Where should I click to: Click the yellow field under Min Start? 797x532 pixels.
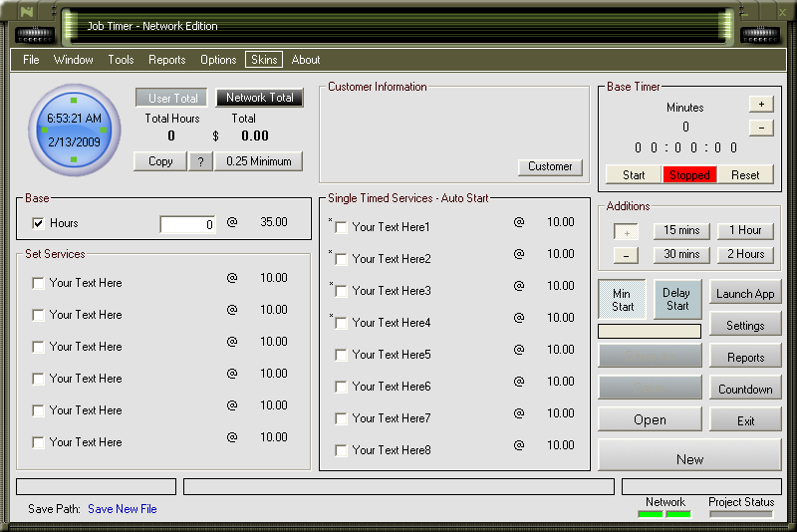(x=650, y=332)
